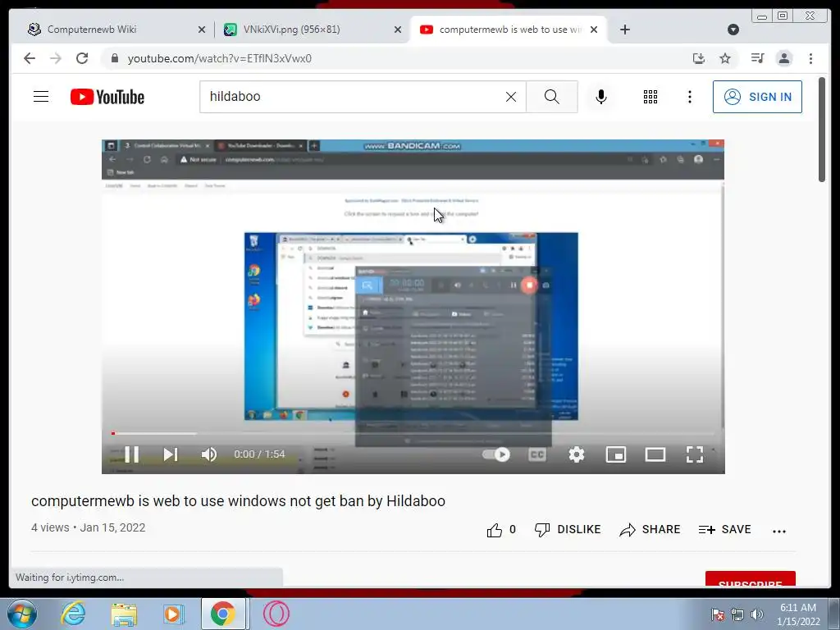This screenshot has height=630, width=840.
Task: Click the video title text
Action: tap(238, 501)
